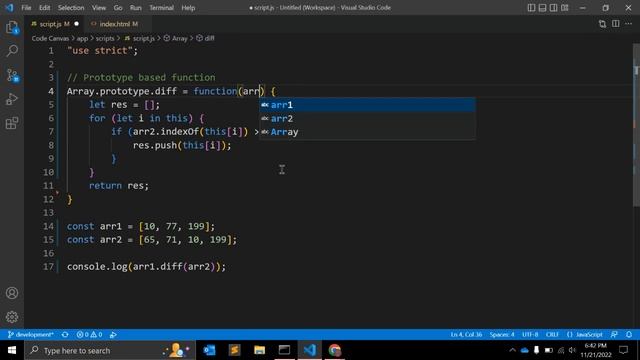
Task: Open Customize Layout icon
Action: tap(564, 8)
